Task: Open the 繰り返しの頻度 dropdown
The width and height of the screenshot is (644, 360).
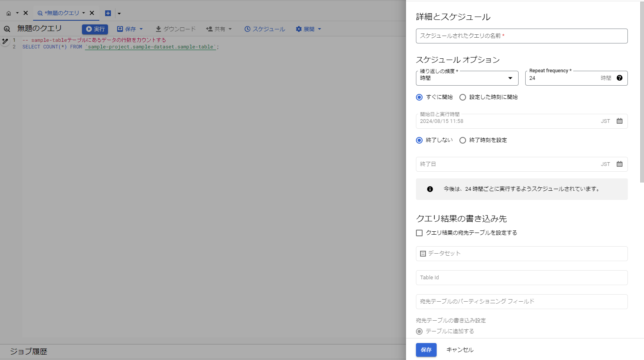Action: pyautogui.click(x=467, y=78)
